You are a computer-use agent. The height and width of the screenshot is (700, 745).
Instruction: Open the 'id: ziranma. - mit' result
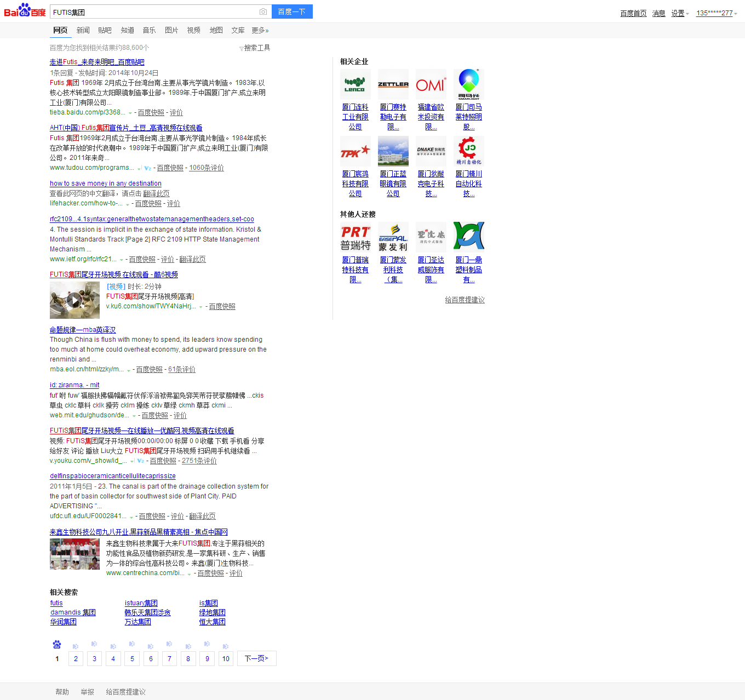pyautogui.click(x=74, y=385)
